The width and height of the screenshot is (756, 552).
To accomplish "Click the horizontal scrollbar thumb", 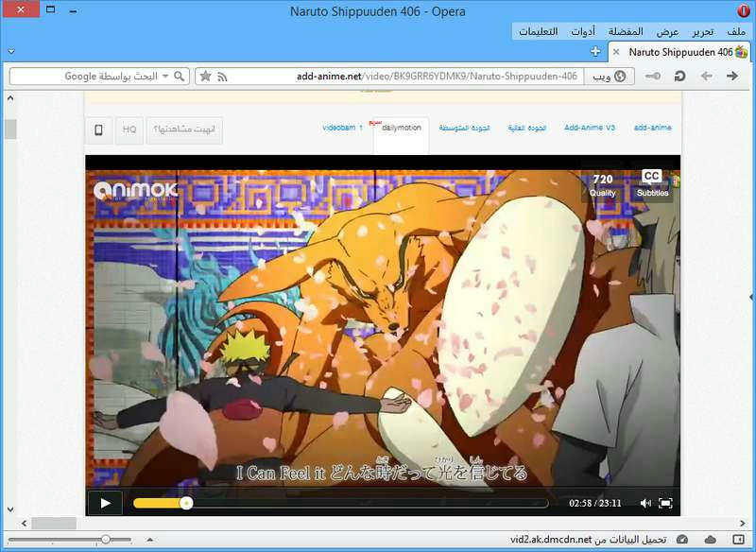I will point(54,523).
